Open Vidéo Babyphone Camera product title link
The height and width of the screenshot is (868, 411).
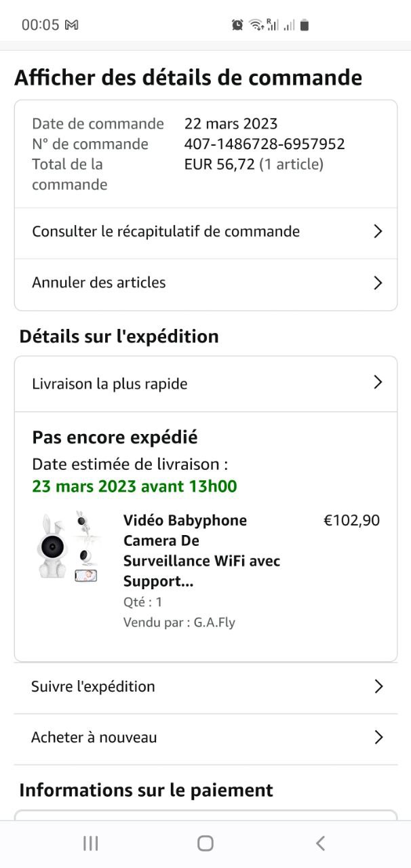coord(201,551)
